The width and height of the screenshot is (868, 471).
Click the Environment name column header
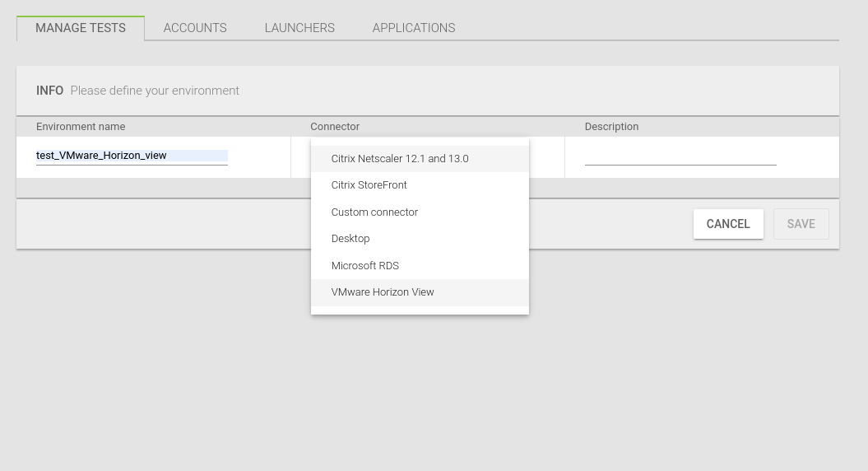click(x=81, y=127)
